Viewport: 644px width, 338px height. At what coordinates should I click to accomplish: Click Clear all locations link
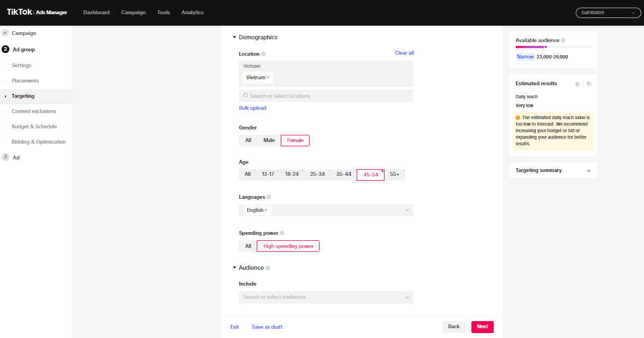pyautogui.click(x=404, y=53)
